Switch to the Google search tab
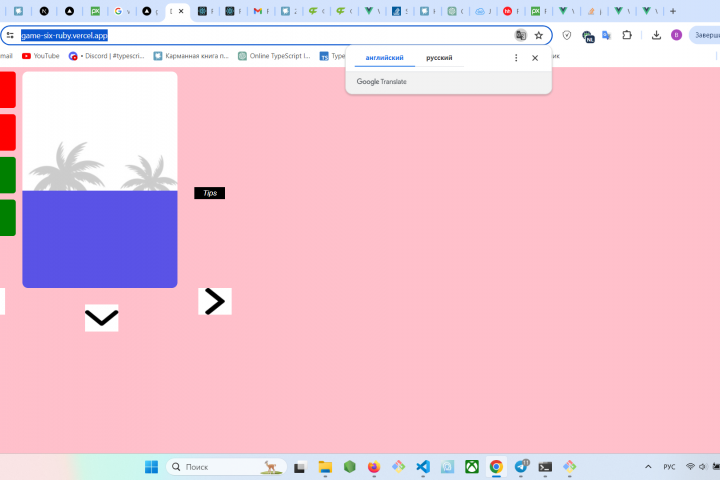The height and width of the screenshot is (480, 720). pyautogui.click(x=120, y=11)
